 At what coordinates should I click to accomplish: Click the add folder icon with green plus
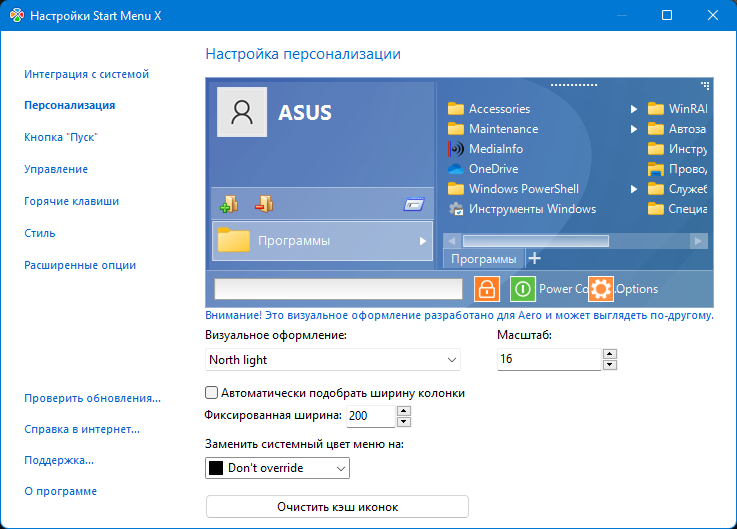pos(228,204)
